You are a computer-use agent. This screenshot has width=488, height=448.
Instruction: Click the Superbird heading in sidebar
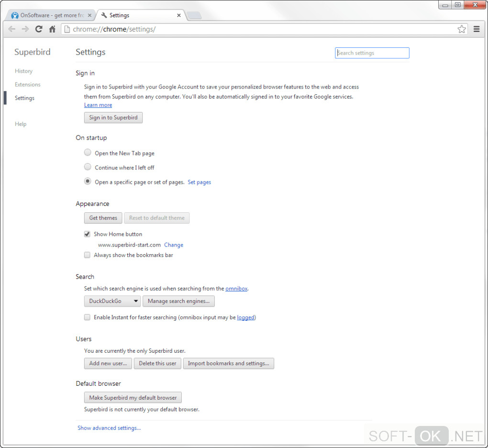tap(33, 52)
